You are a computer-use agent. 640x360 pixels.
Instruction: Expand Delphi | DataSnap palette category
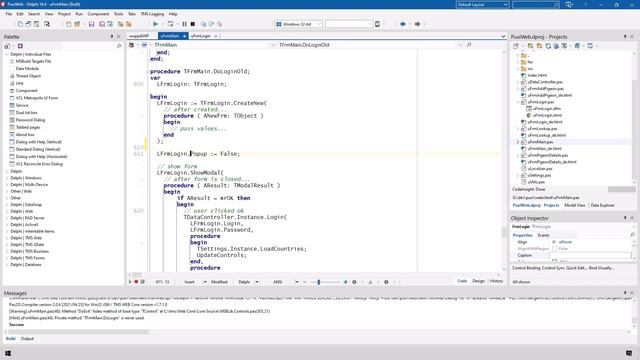pyautogui.click(x=7, y=204)
